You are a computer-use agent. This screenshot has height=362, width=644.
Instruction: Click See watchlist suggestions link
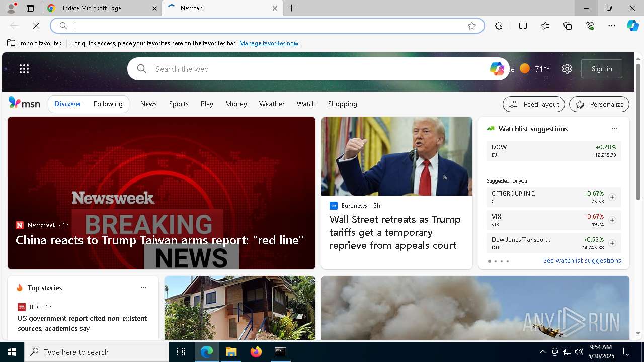tap(582, 260)
